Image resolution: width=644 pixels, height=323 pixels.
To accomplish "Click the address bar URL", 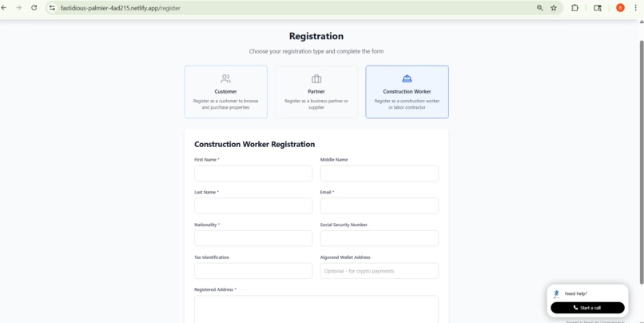I will click(x=121, y=8).
